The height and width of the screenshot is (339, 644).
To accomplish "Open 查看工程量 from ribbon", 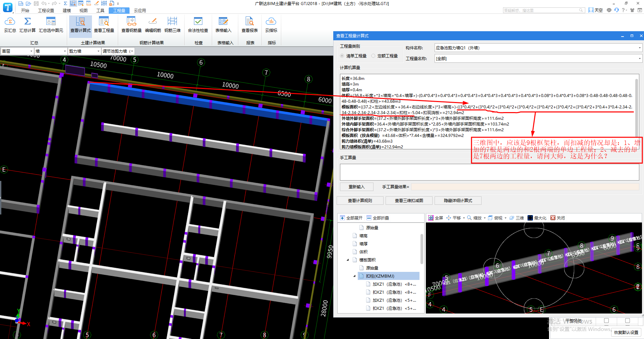I will (104, 25).
